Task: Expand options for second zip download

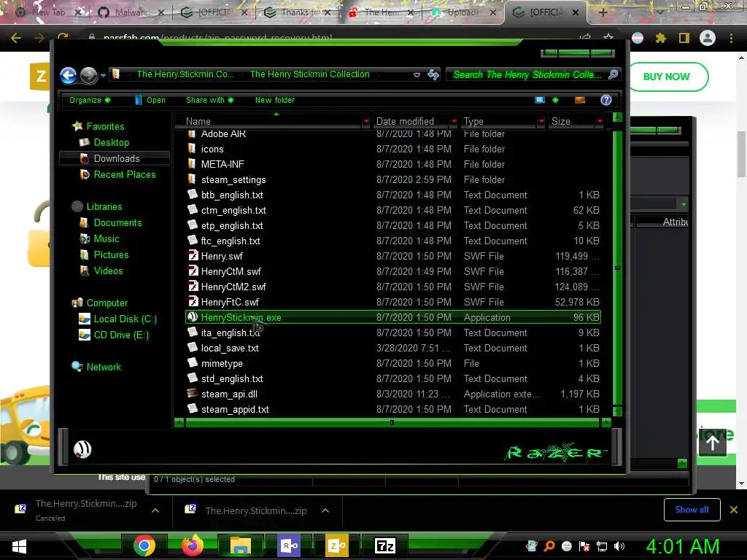Action: [x=325, y=510]
